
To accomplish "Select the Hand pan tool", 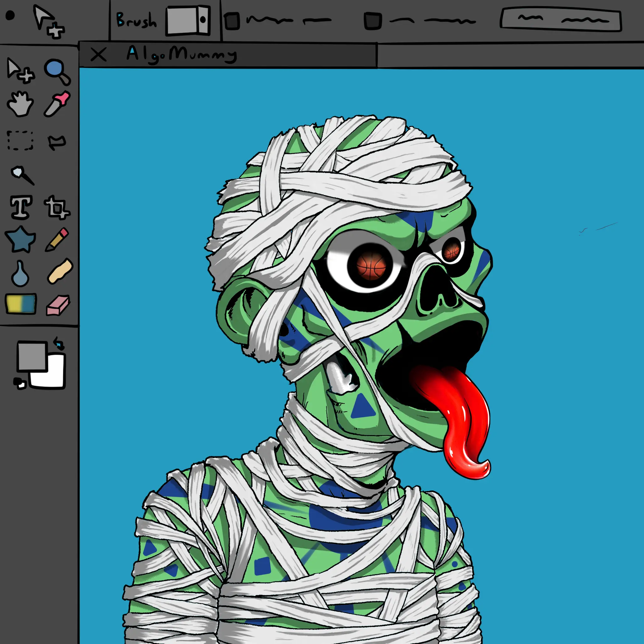I will point(20,104).
